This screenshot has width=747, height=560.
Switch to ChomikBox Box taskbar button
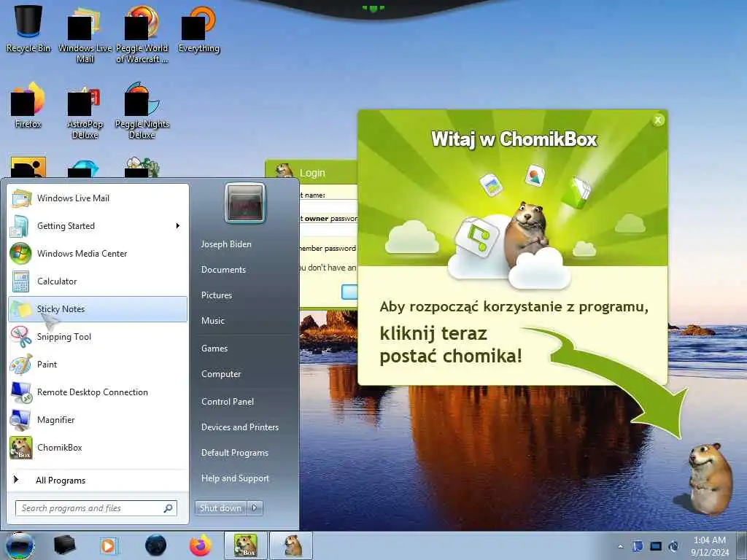246,545
